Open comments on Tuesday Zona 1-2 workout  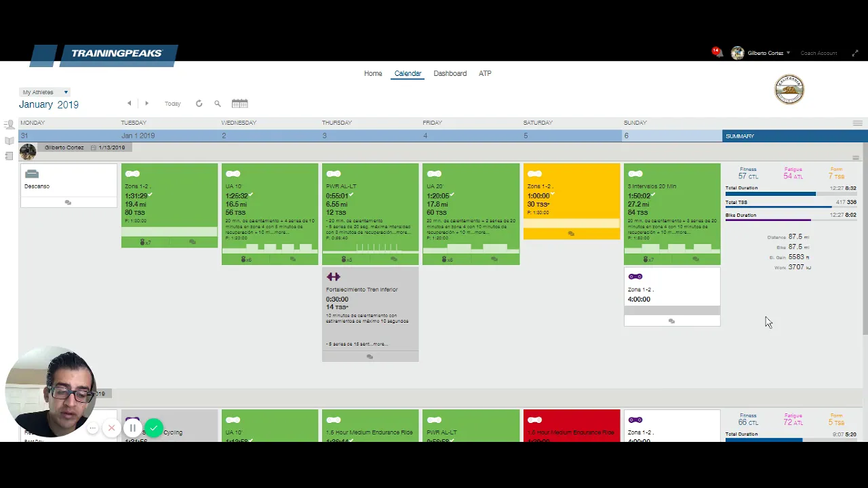coord(193,242)
